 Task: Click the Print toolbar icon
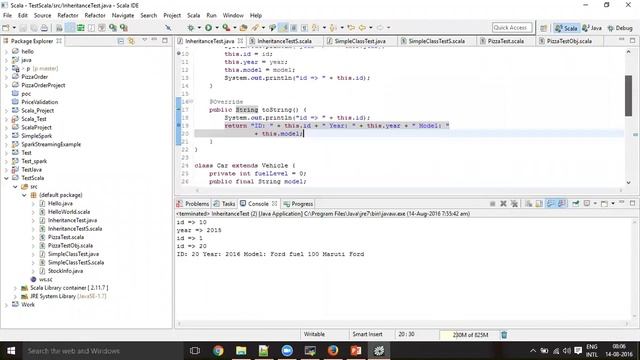[x=44, y=28]
